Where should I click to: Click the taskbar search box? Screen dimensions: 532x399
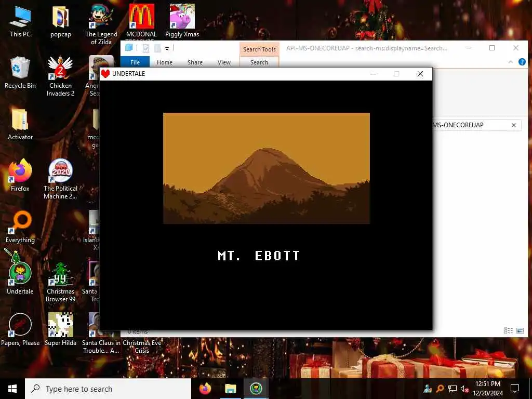tap(108, 389)
